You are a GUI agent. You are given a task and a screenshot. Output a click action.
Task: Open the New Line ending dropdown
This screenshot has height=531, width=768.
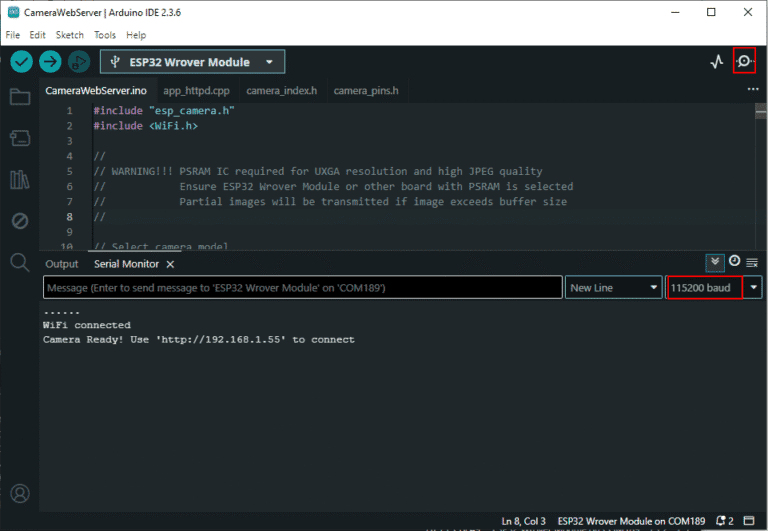tap(613, 288)
